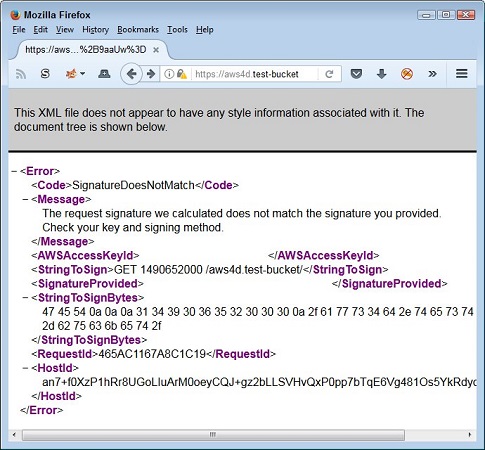This screenshot has width=485, height=450.
Task: Click the "Check your key and signing method." text
Action: (133, 228)
